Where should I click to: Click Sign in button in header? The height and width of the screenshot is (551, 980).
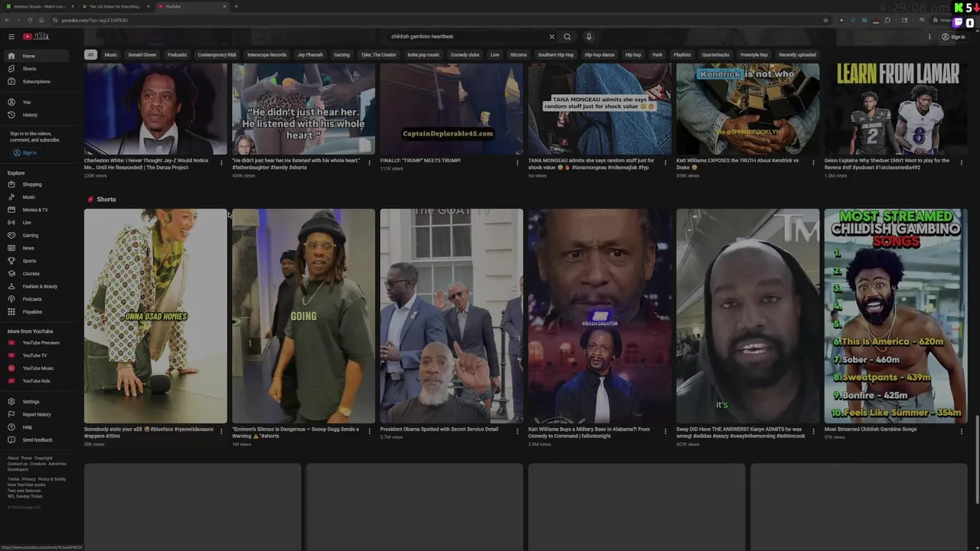pos(953,37)
